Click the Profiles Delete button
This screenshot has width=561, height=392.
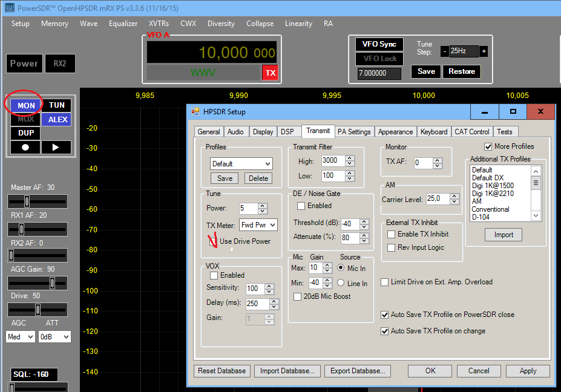point(258,178)
